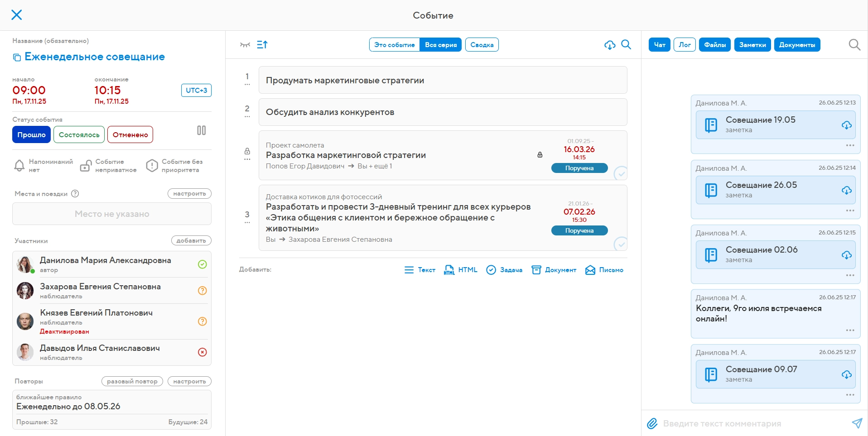Click добавить to add a participant
The height and width of the screenshot is (436, 868).
pos(191,240)
